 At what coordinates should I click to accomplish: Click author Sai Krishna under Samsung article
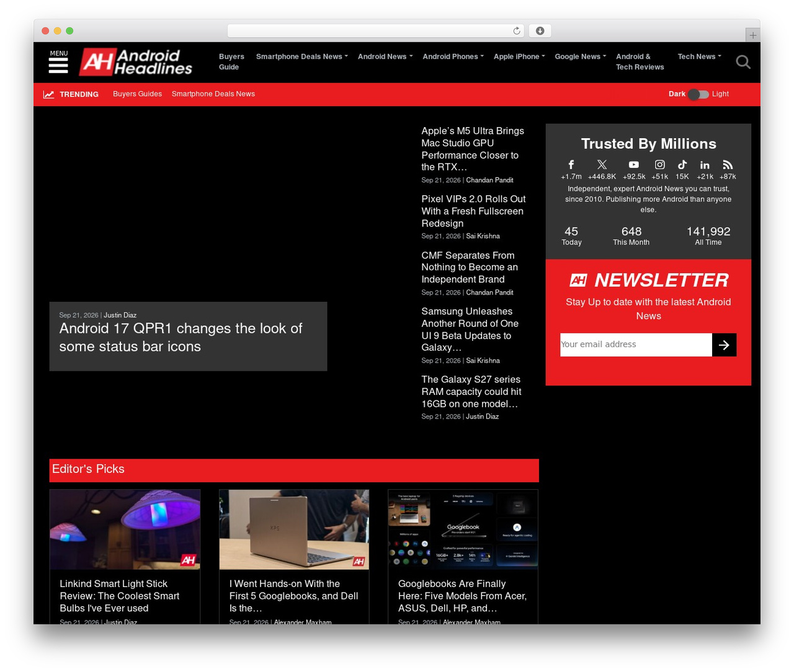(x=483, y=361)
